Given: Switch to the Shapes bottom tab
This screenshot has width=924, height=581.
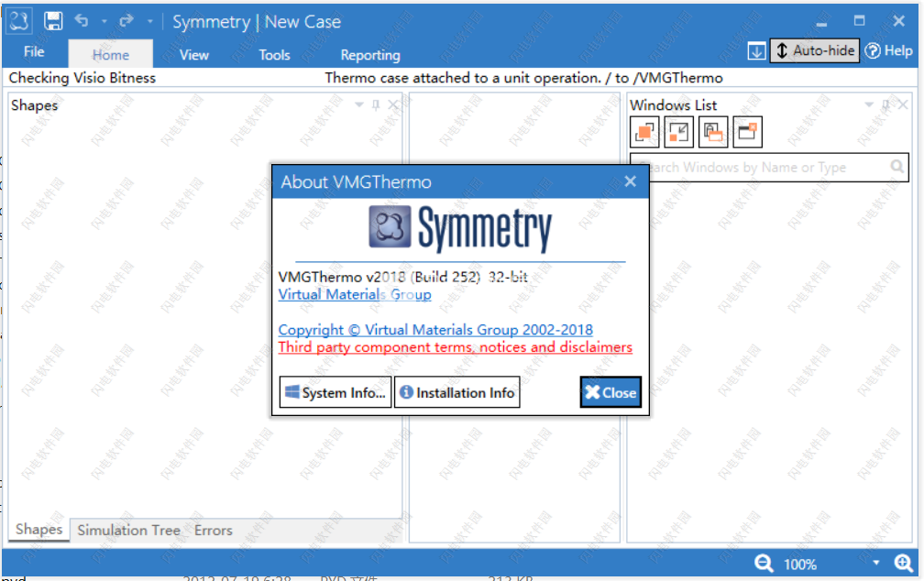Looking at the screenshot, I should [38, 529].
